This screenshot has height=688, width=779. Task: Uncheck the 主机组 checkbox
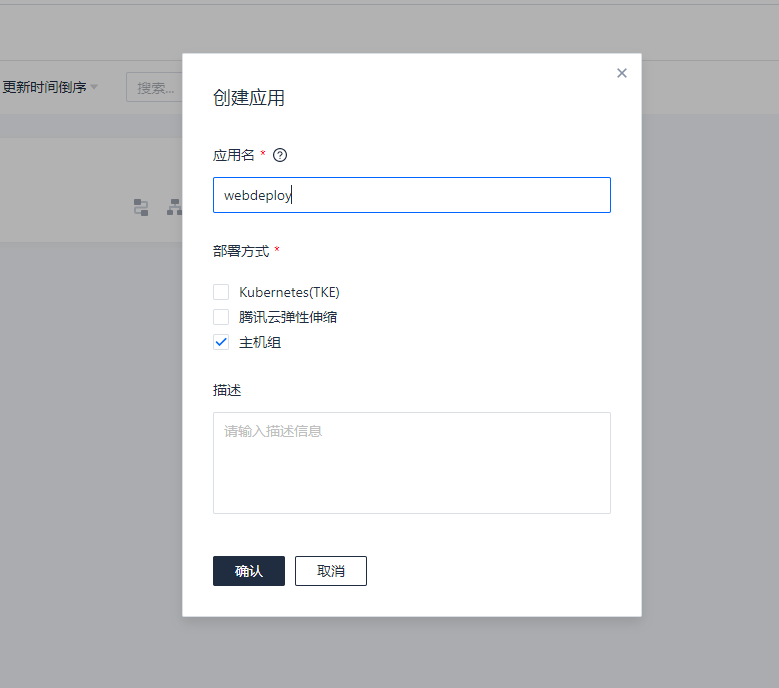(x=221, y=342)
